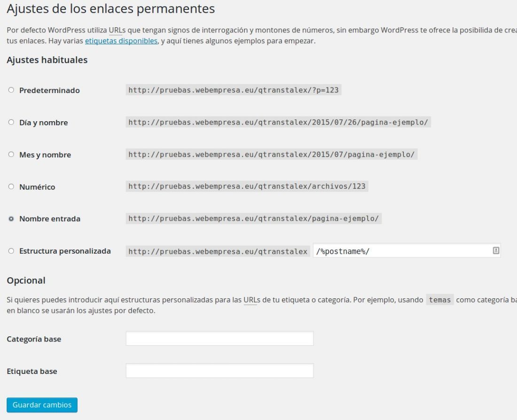
Task: Click the /%postname%/ custom structure field
Action: tap(407, 251)
